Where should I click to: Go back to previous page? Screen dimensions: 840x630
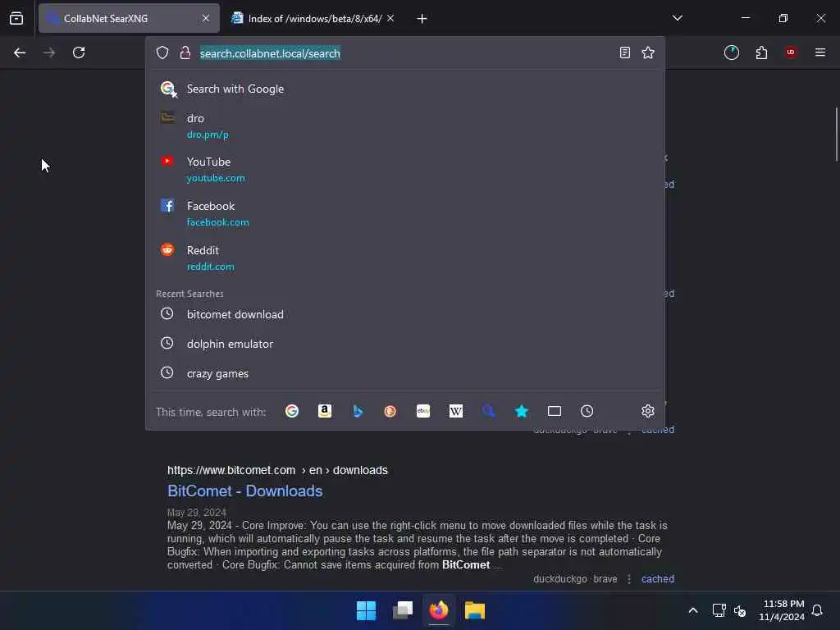click(x=20, y=52)
